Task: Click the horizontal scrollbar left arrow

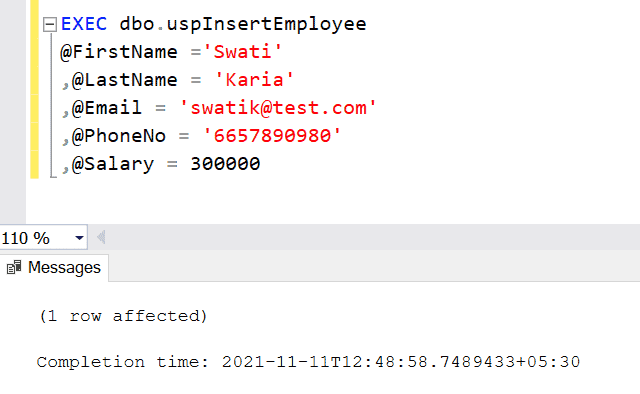Action: pos(101,237)
